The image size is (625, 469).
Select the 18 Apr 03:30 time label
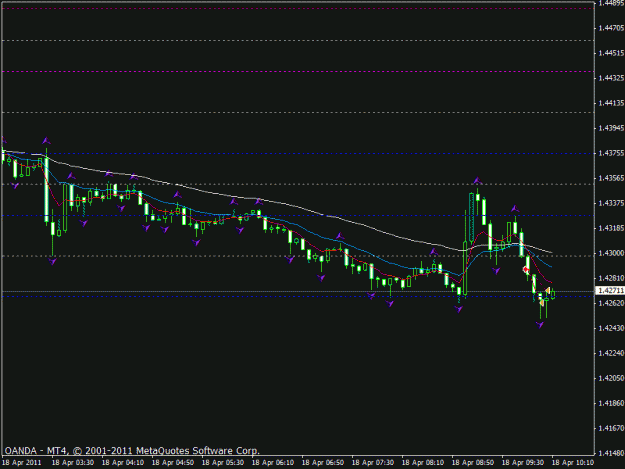coord(73,463)
